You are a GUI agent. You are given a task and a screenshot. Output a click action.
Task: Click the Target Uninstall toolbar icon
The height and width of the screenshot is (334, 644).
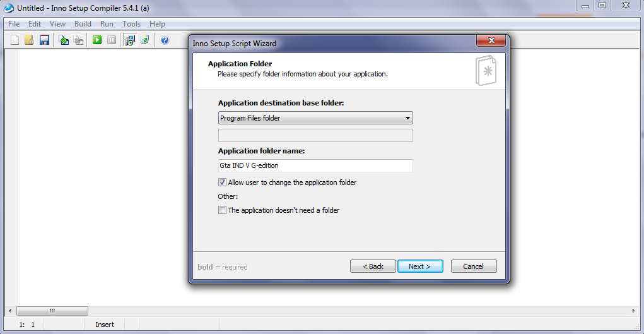coord(144,40)
